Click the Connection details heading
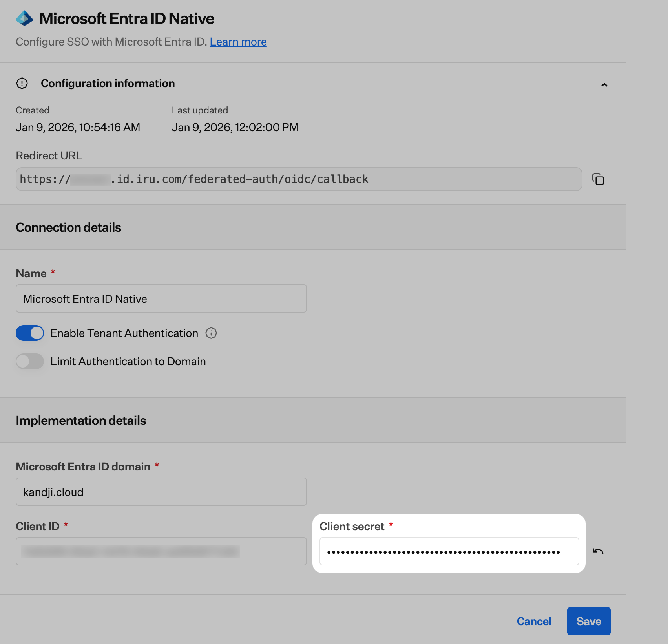668x644 pixels. (x=68, y=227)
